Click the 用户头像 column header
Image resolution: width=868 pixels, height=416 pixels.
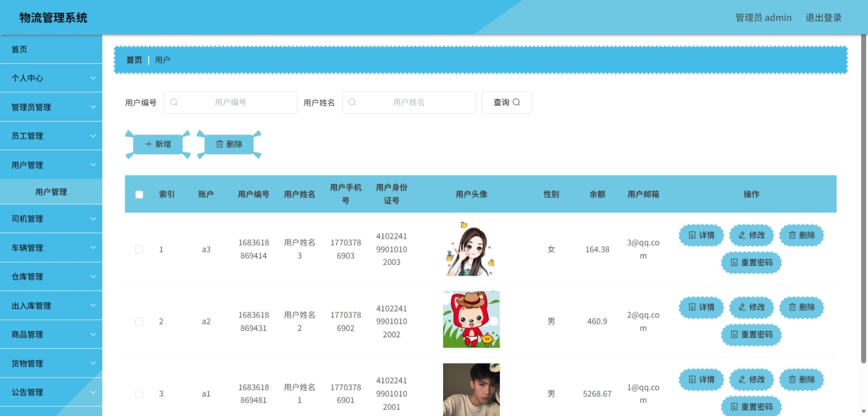(x=471, y=194)
